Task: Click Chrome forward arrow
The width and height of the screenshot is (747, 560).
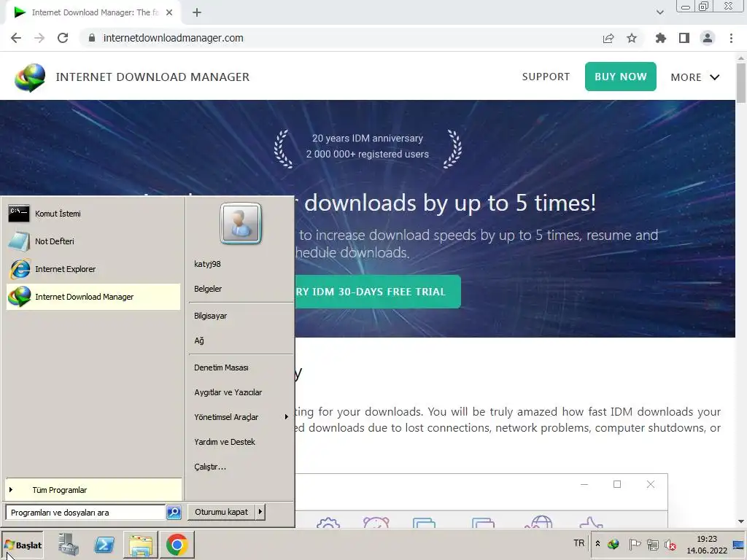Action: [x=39, y=38]
